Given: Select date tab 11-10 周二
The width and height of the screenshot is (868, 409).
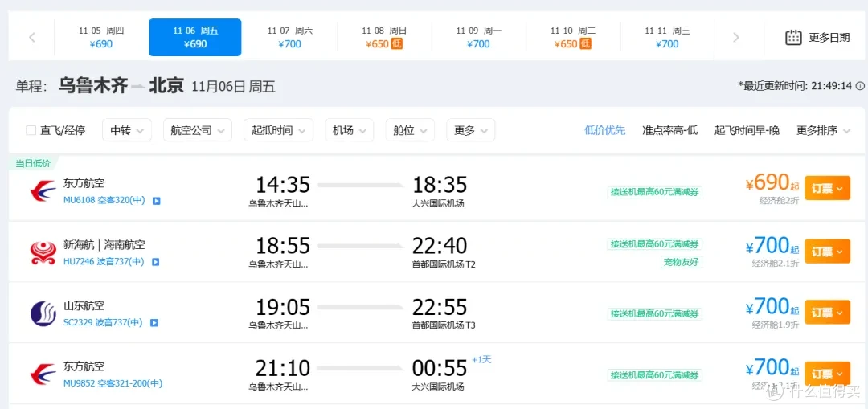Looking at the screenshot, I should coord(572,38).
